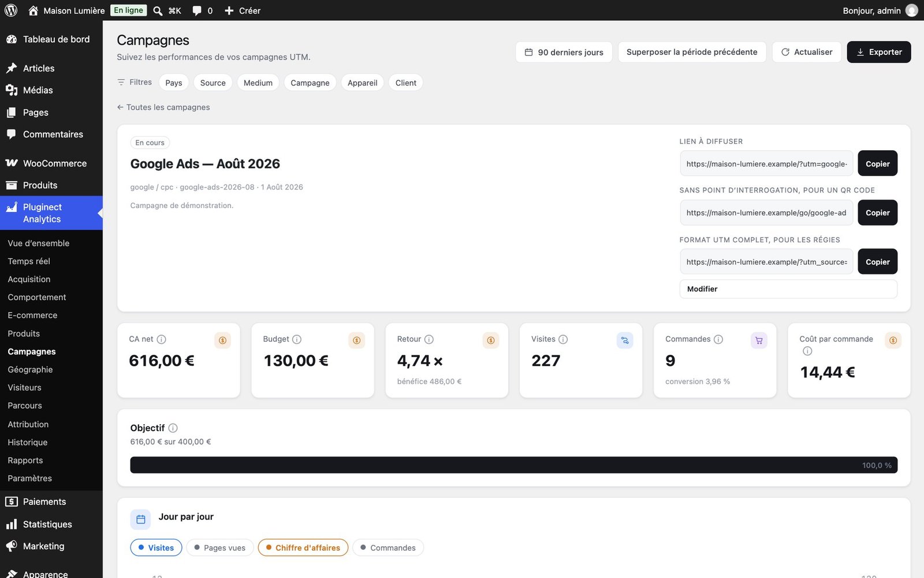Click the En ligne status badge
The image size is (924, 578).
[128, 10]
